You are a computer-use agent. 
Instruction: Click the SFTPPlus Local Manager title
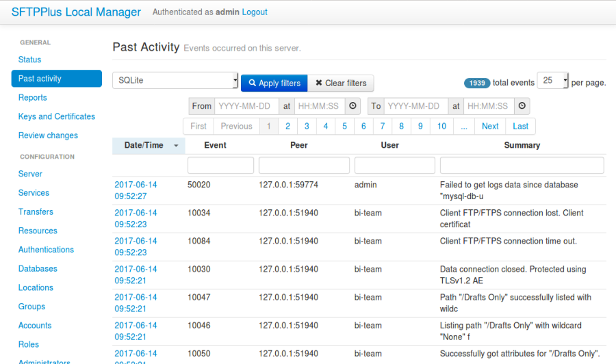(76, 12)
